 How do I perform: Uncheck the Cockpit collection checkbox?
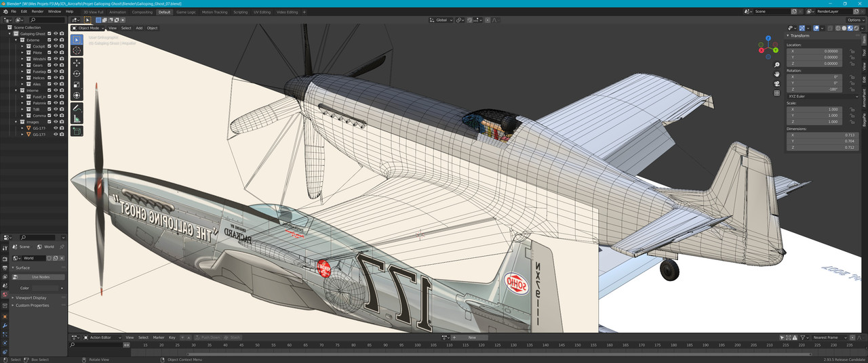coord(50,46)
